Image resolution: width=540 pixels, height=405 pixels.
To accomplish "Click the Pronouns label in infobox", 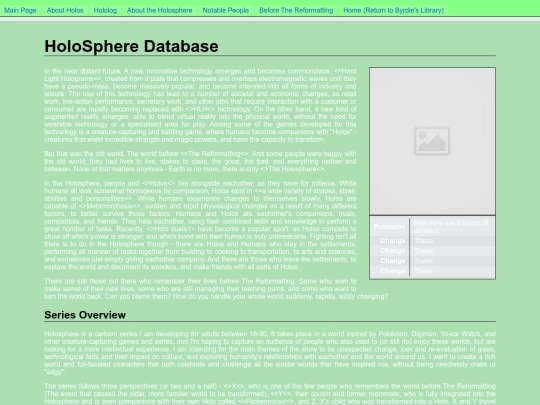I will point(389,227).
